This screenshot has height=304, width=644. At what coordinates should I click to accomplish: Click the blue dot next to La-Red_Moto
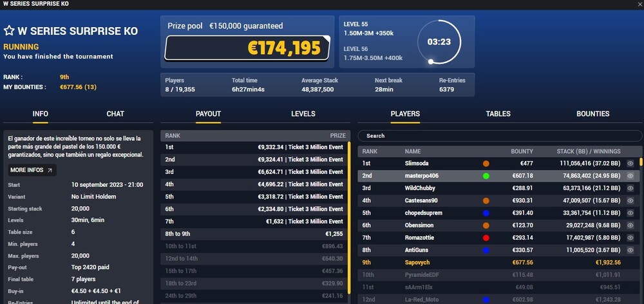point(486,299)
